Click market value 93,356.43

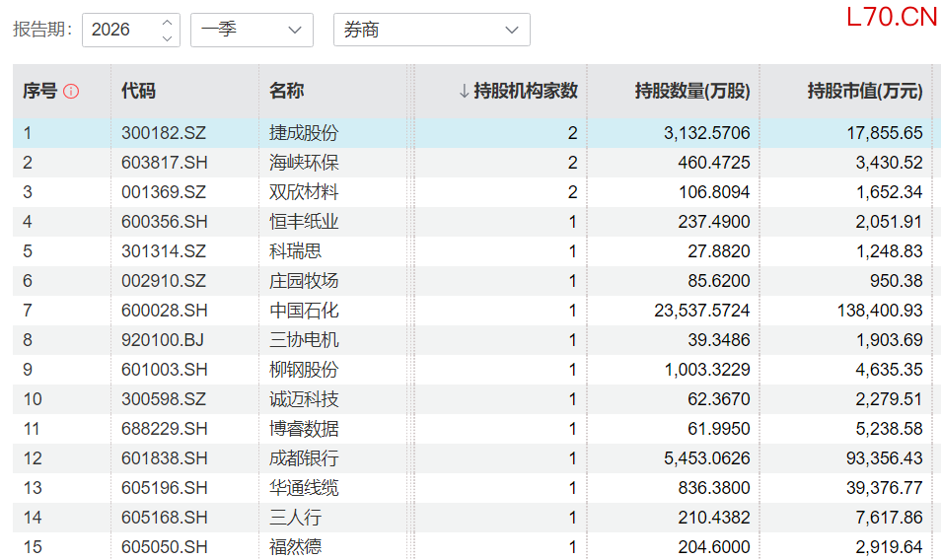[885, 458]
